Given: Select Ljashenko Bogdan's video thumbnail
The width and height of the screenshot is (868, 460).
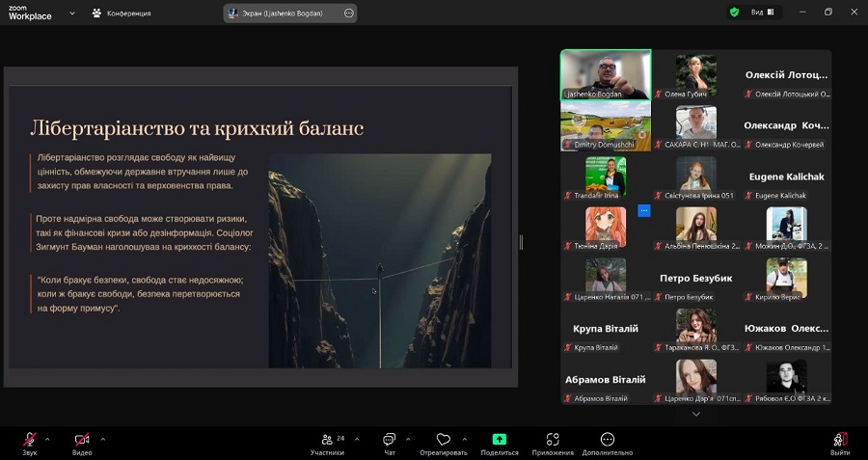Looking at the screenshot, I should click(606, 74).
